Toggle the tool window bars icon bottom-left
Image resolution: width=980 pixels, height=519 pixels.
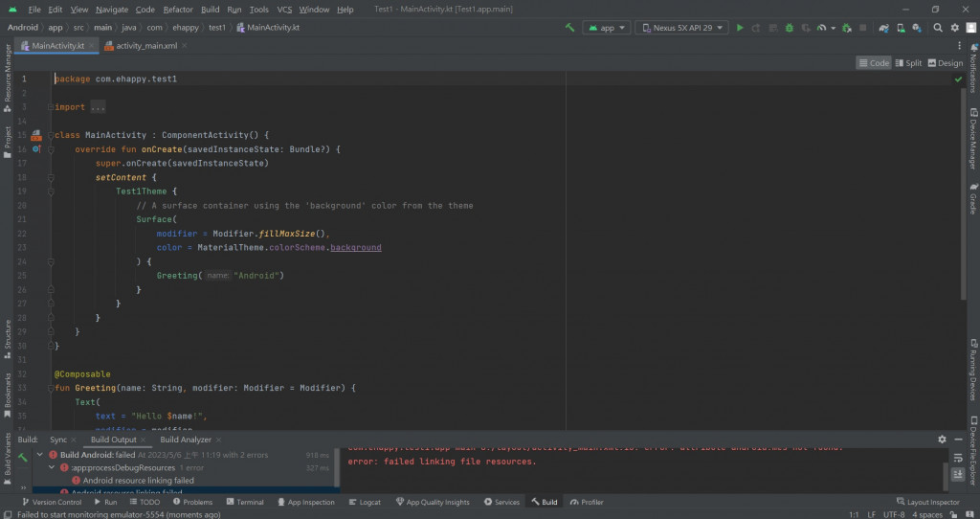pyautogui.click(x=7, y=514)
